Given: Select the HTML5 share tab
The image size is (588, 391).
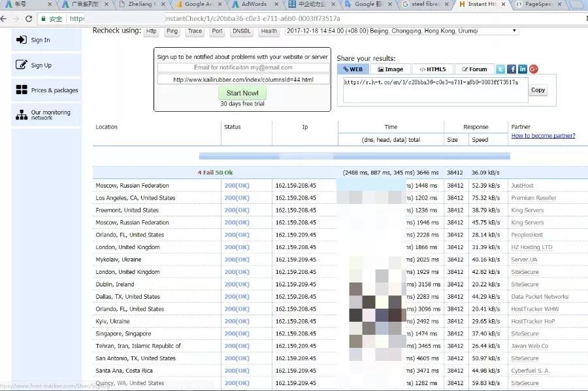Looking at the screenshot, I should click(x=432, y=69).
